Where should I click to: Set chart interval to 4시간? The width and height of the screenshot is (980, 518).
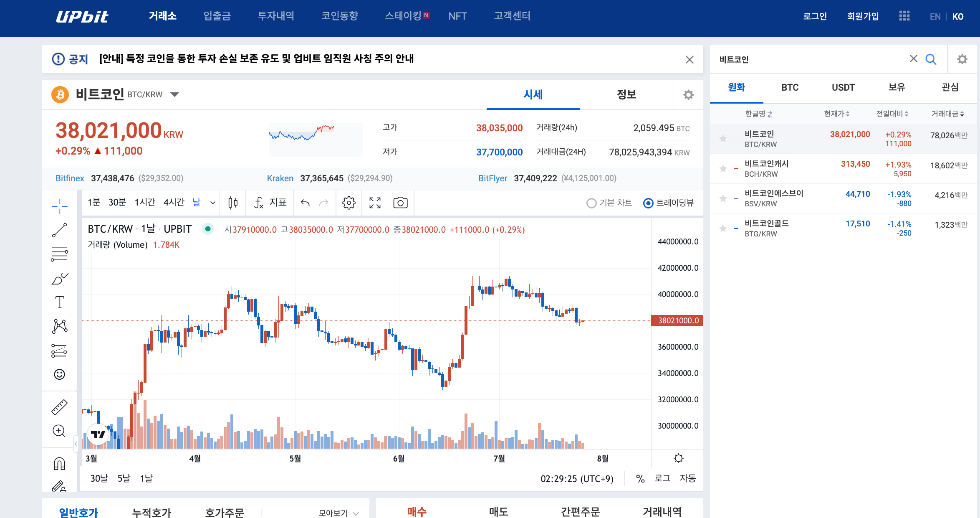(174, 202)
